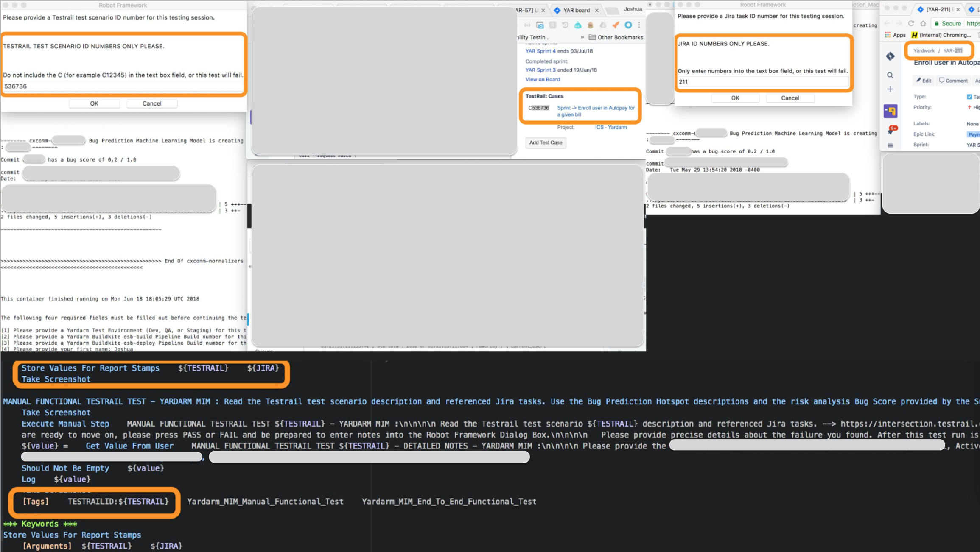Click '*** Keywords ***' section header

coord(40,524)
